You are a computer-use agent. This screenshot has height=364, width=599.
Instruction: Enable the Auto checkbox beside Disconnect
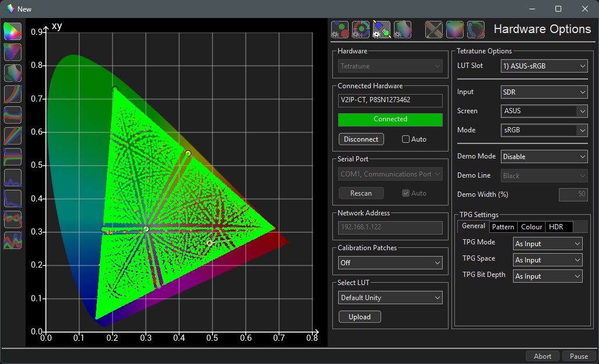406,139
